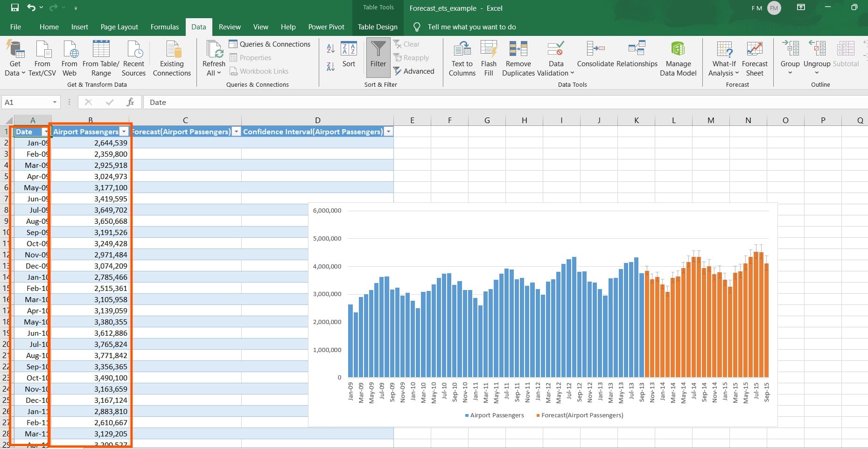Open the Airport Passengers filter dropdown
This screenshot has height=449, width=868.
pos(124,131)
